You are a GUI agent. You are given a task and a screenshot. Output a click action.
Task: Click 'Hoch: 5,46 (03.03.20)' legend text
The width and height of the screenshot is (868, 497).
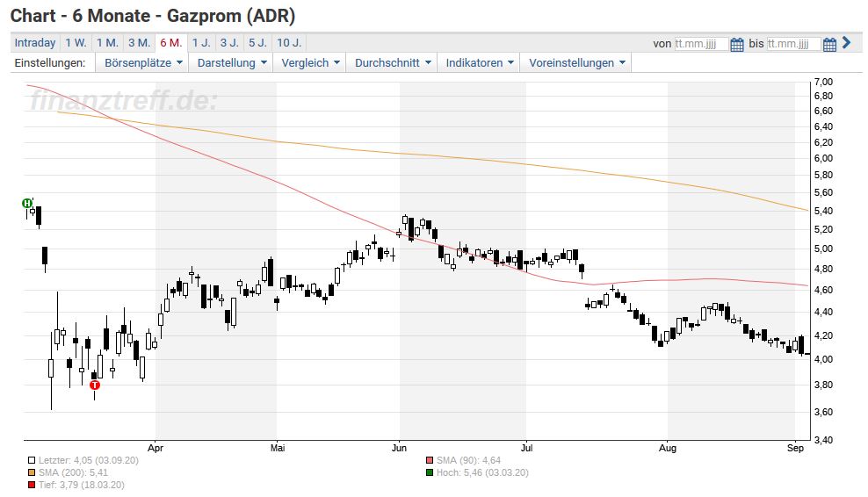pyautogui.click(x=482, y=472)
